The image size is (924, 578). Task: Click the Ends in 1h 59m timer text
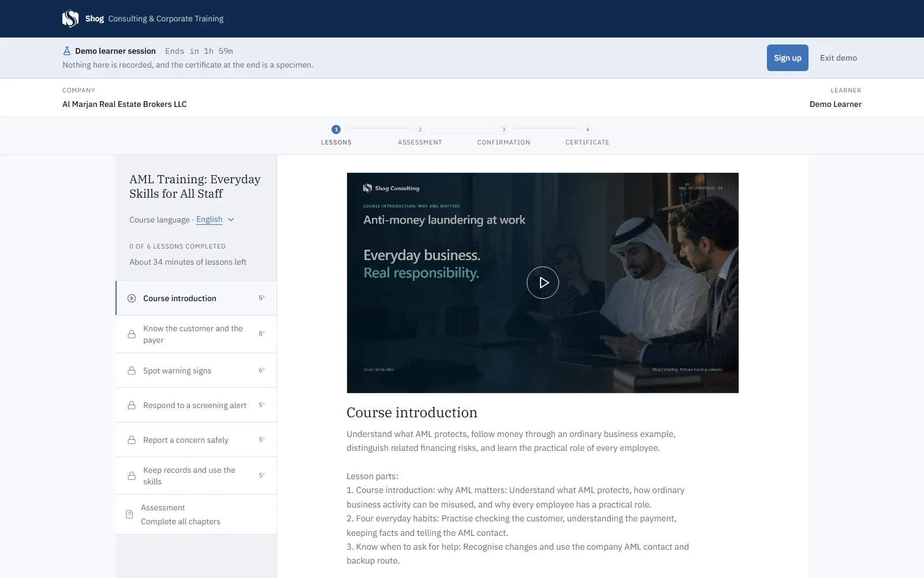point(199,51)
